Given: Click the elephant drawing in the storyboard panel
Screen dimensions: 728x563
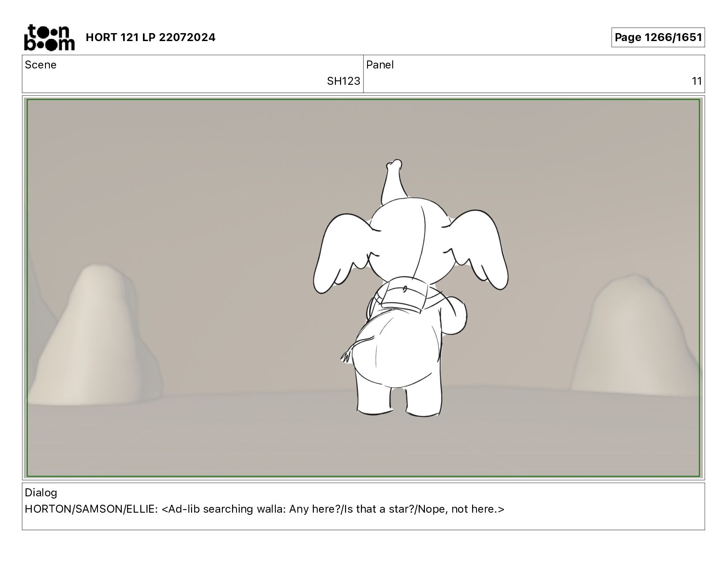Looking at the screenshot, I should (410, 288).
